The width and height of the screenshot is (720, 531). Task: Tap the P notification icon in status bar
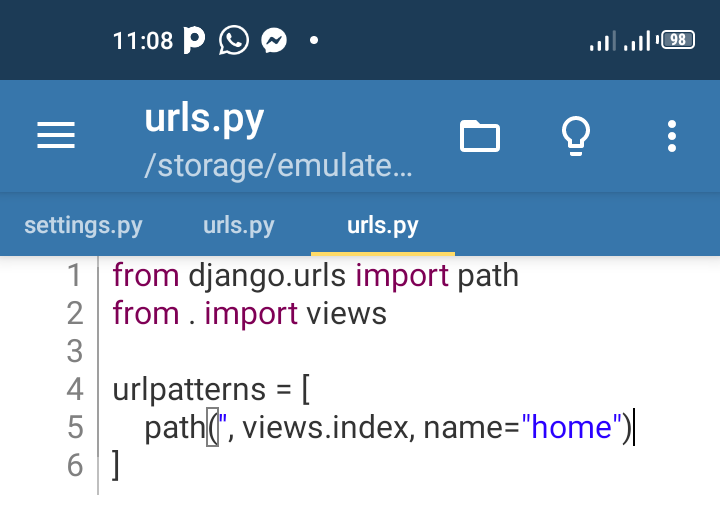click(194, 40)
